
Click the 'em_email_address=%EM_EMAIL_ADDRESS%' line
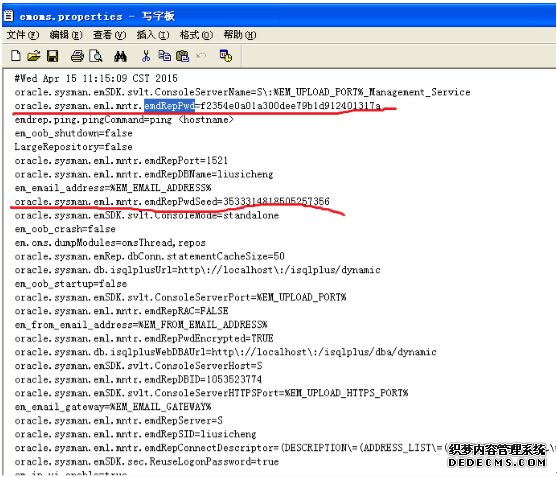pos(113,188)
